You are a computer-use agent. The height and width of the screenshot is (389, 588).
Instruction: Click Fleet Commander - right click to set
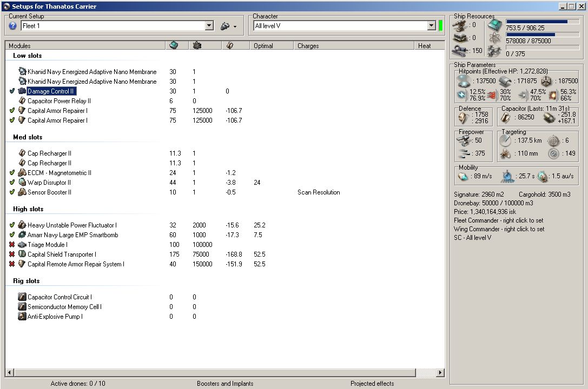click(498, 220)
